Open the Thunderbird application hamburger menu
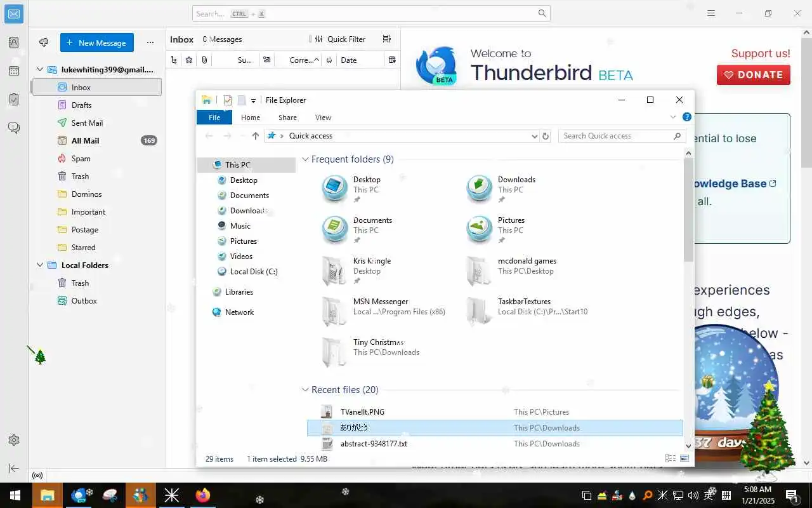 tap(711, 13)
